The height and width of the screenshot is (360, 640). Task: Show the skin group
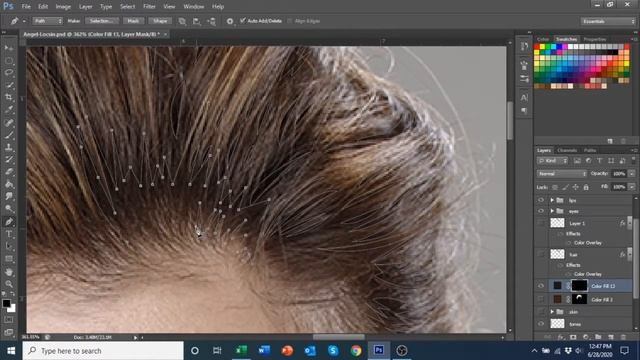point(541,311)
